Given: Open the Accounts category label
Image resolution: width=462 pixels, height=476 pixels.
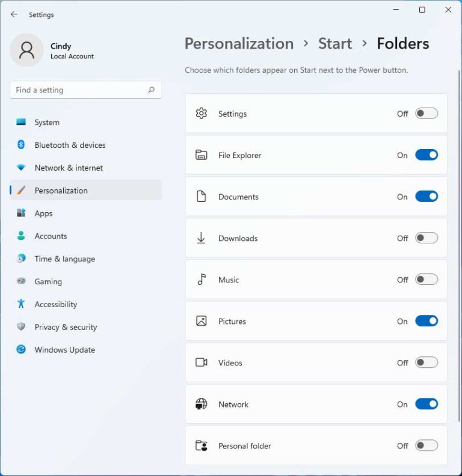Looking at the screenshot, I should (51, 236).
